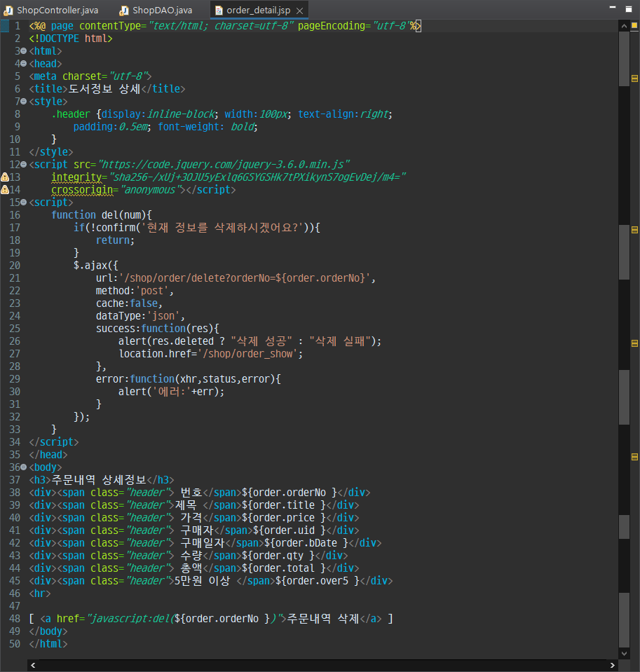Click the third yellow overview ruler marker
This screenshot has height=672, width=640.
click(635, 343)
